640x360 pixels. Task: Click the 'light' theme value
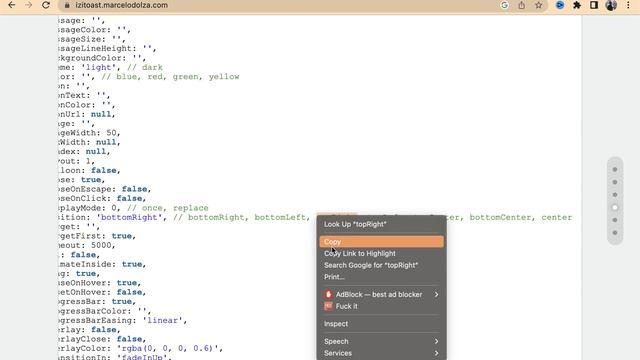[98, 67]
